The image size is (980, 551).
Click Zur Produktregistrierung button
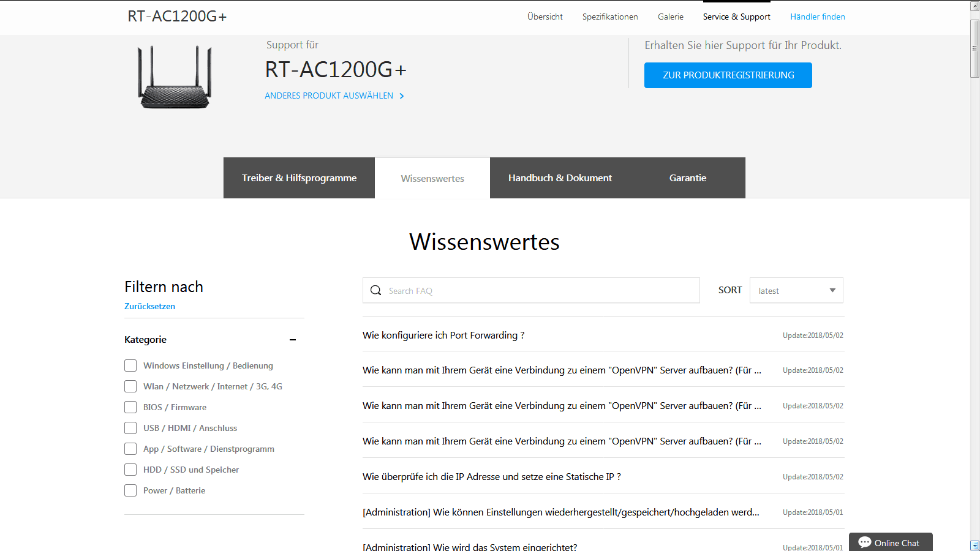(x=728, y=75)
